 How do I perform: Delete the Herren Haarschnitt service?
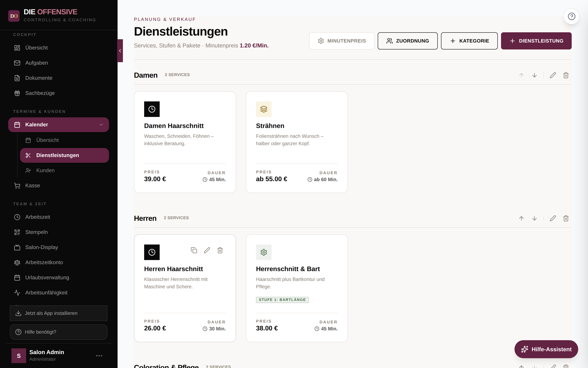[220, 250]
